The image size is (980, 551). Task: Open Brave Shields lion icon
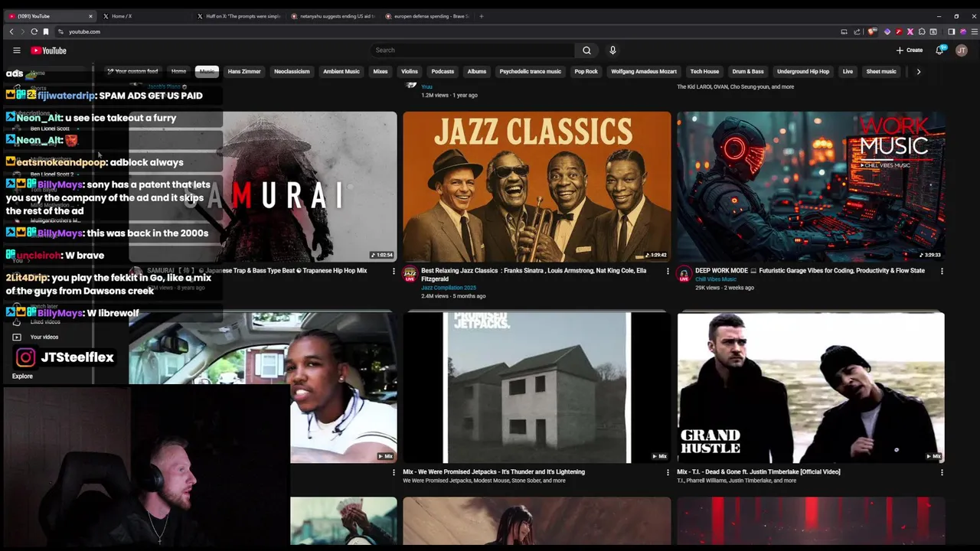tap(872, 31)
